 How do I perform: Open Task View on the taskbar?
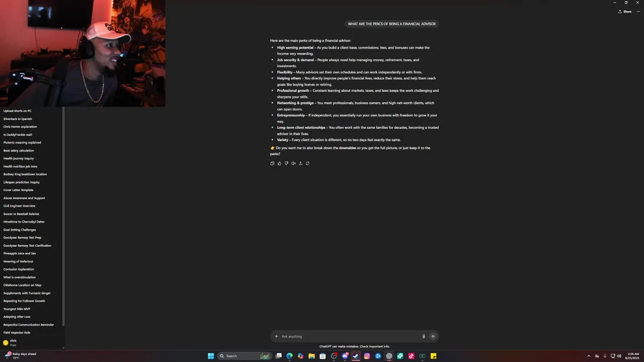(278, 356)
